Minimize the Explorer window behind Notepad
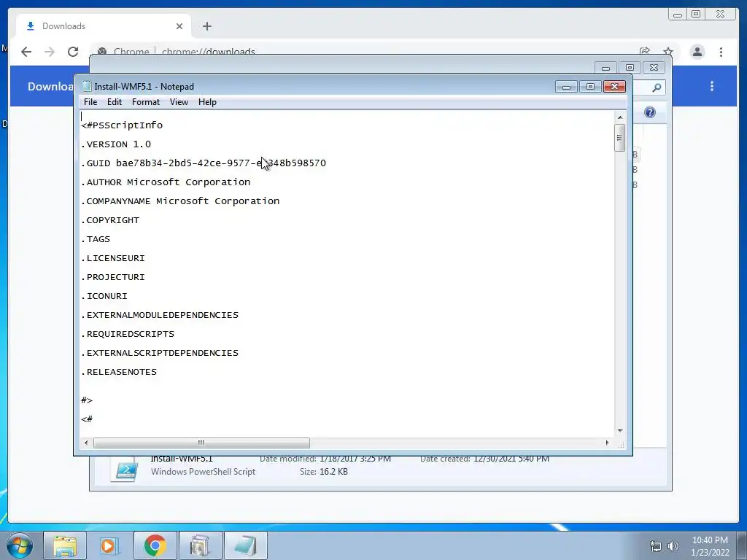Viewport: 747px width, 560px height. pyautogui.click(x=605, y=68)
